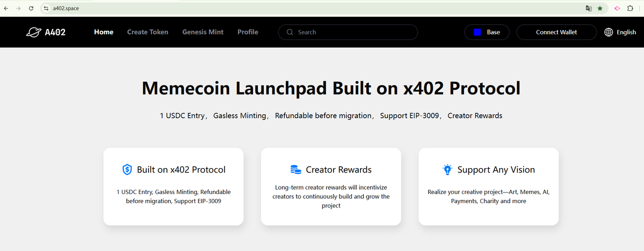
Task: Go to the Home tab
Action: point(104,32)
